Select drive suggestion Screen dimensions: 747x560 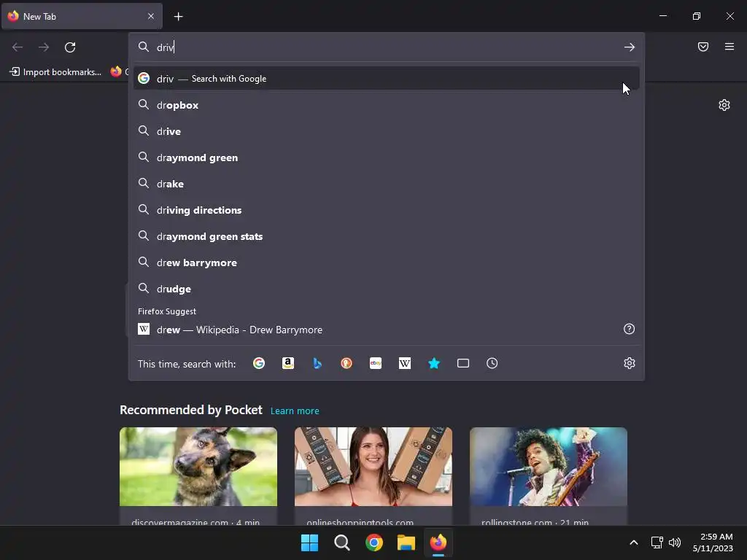(387, 131)
